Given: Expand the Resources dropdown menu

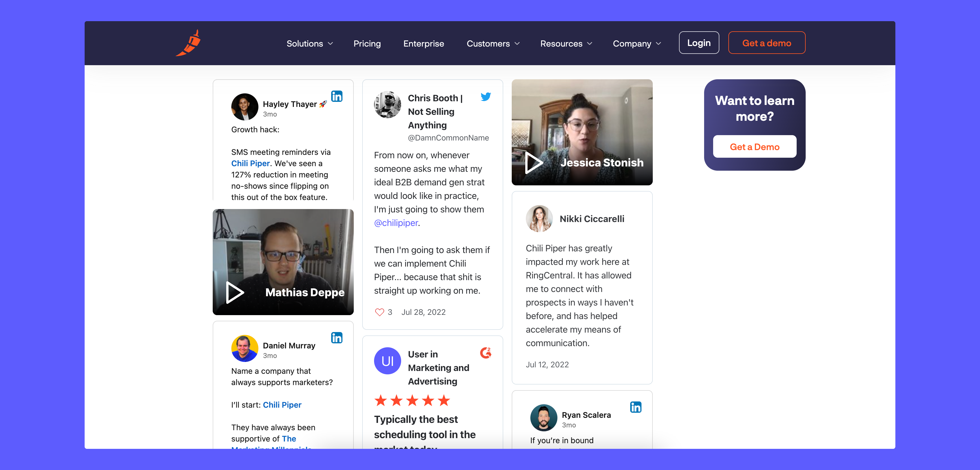Looking at the screenshot, I should 566,43.
